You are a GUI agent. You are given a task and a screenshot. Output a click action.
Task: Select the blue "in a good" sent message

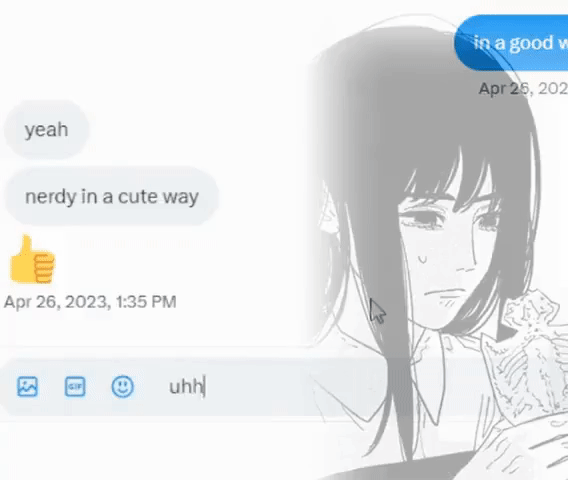tap(511, 43)
